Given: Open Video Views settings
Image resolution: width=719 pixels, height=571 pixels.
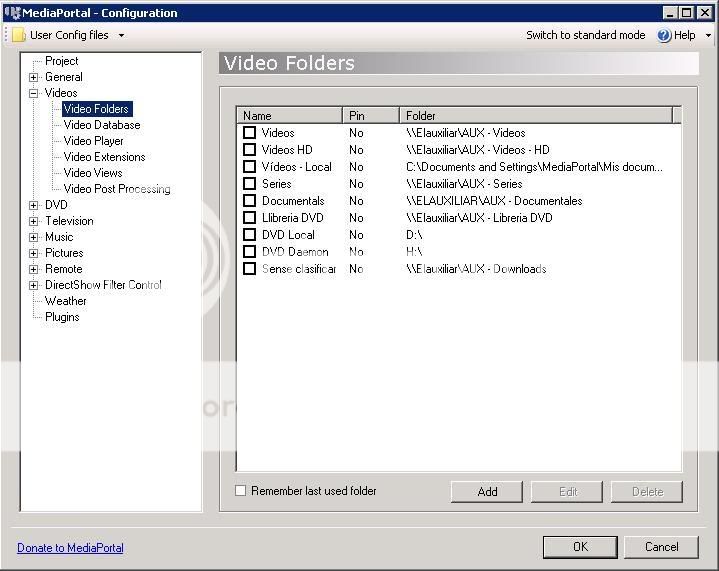Looking at the screenshot, I should (93, 173).
